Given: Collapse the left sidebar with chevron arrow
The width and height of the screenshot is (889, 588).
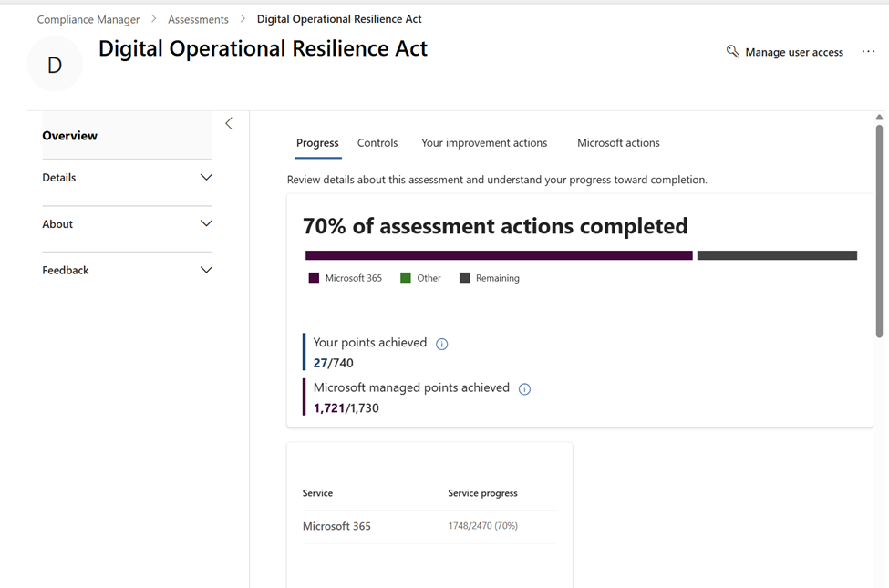Looking at the screenshot, I should 229,123.
